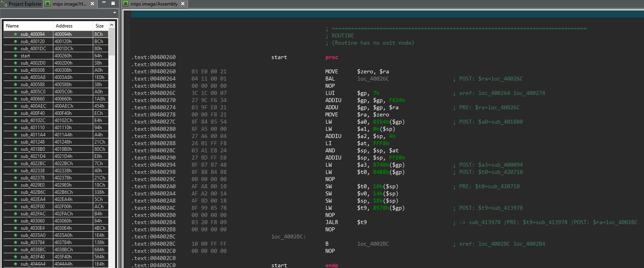Select routine sub_402EA4 in the list
The height and width of the screenshot is (268, 644).
point(56,199)
